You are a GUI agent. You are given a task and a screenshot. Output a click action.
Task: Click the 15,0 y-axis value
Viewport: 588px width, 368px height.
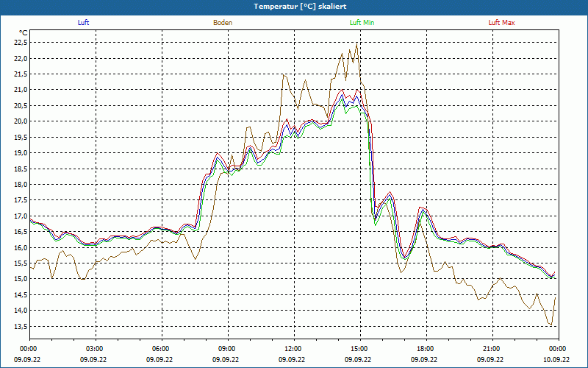(20, 279)
